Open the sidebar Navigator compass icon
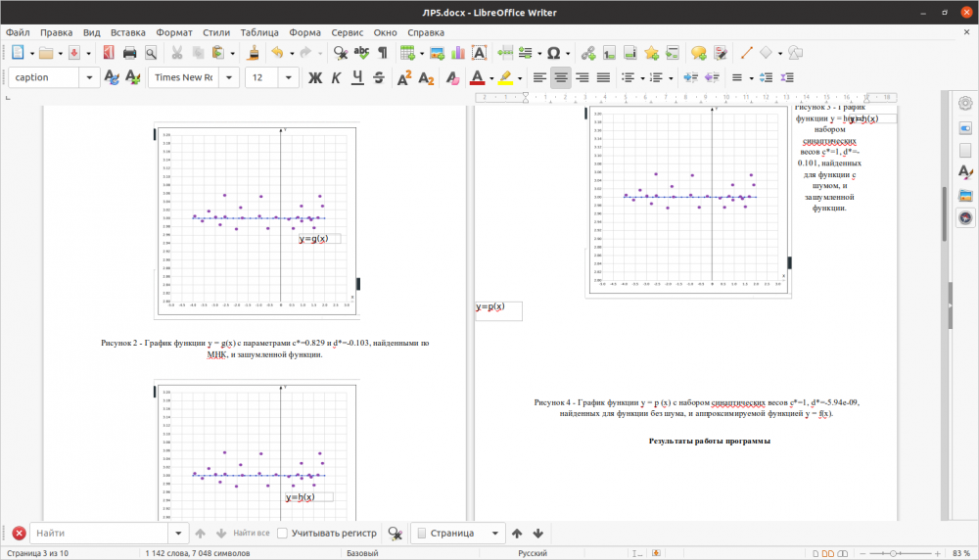The image size is (979, 560). coord(965,218)
